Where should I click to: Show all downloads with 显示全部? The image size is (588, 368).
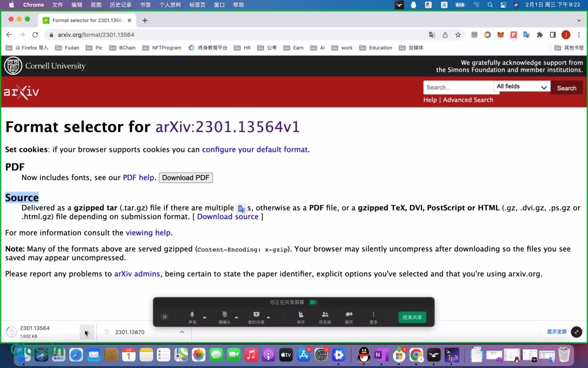tap(557, 332)
